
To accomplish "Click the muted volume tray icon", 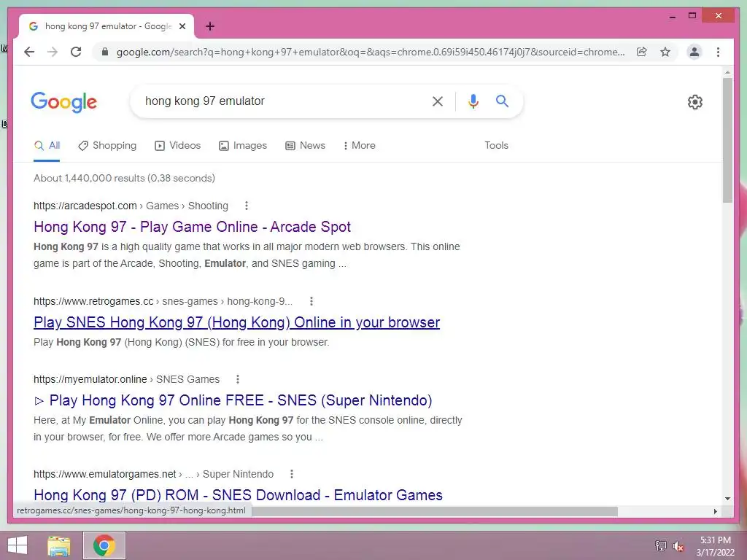I will [x=678, y=545].
